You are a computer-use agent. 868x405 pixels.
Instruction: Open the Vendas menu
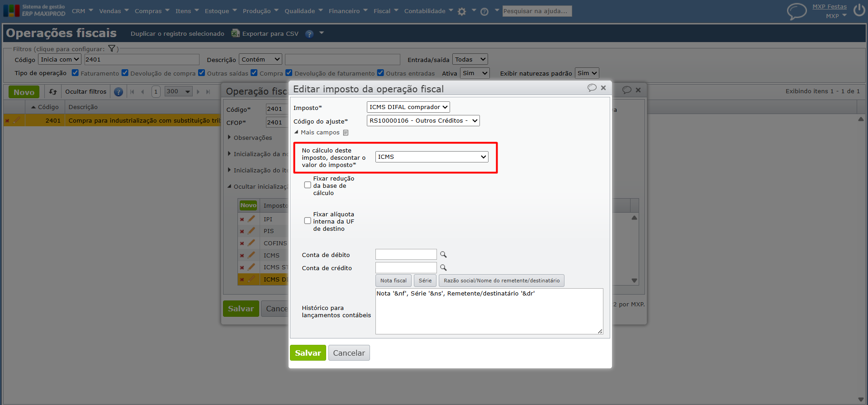[x=114, y=11]
